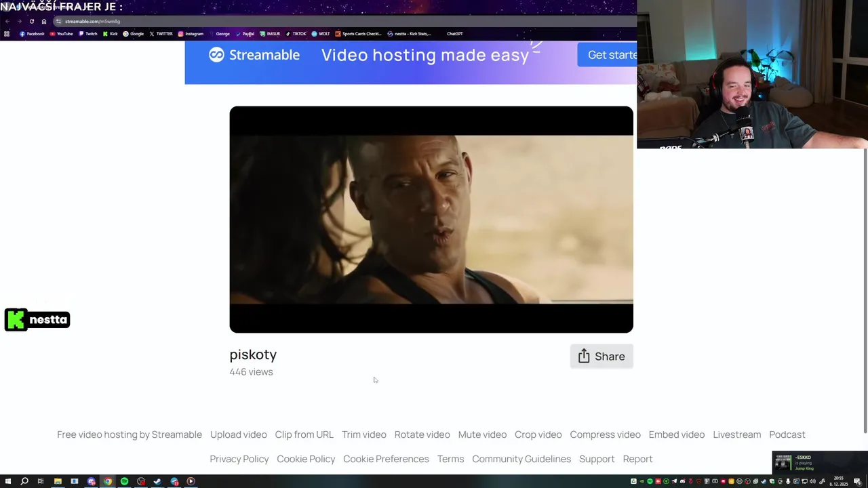Open the George bookmark
868x488 pixels.
pos(220,34)
